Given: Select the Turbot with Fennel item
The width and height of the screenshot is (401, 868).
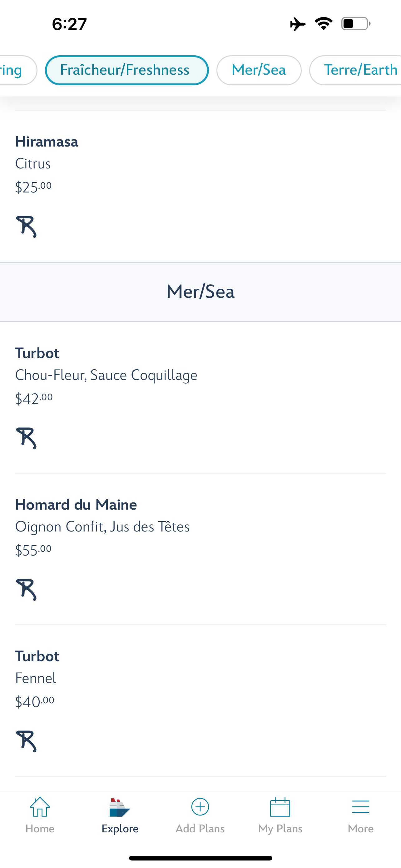Looking at the screenshot, I should (x=37, y=656).
